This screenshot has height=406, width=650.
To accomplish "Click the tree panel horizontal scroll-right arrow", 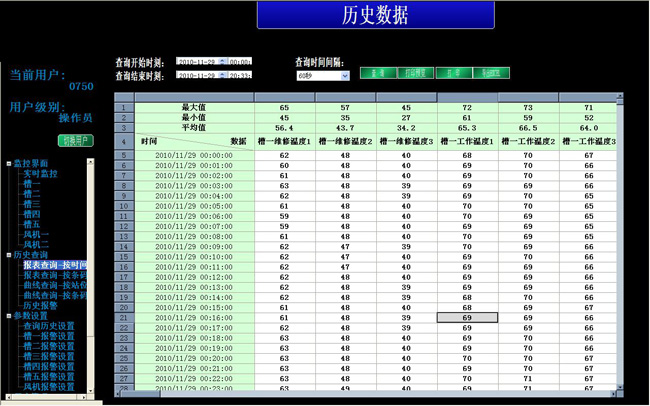I will [x=84, y=397].
